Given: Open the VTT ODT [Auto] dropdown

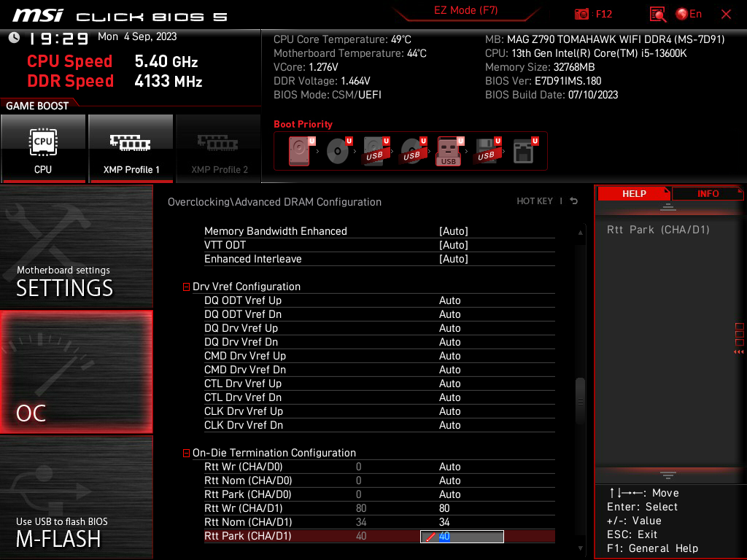Looking at the screenshot, I should tap(454, 245).
